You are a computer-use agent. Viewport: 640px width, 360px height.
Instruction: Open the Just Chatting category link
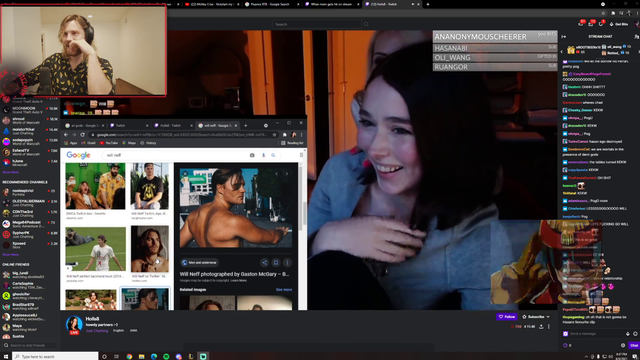click(97, 331)
